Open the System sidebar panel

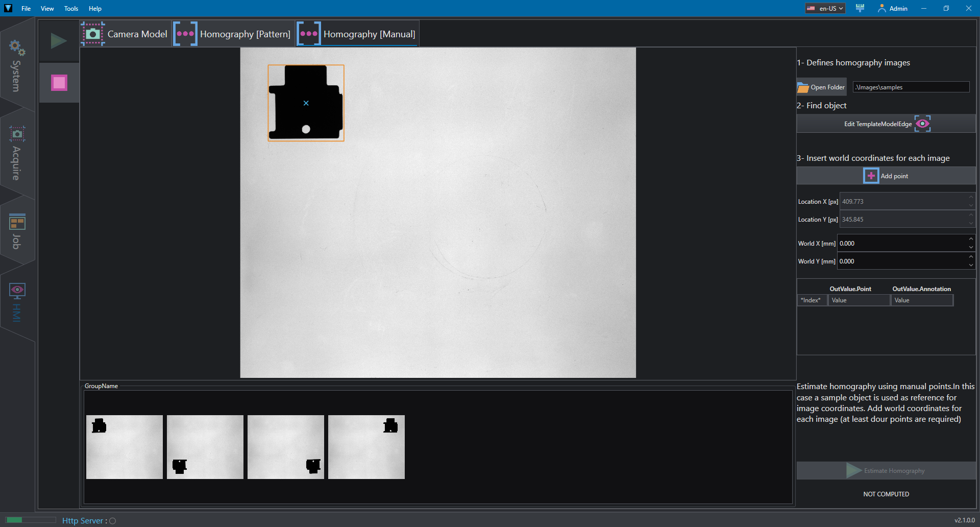pos(17,65)
